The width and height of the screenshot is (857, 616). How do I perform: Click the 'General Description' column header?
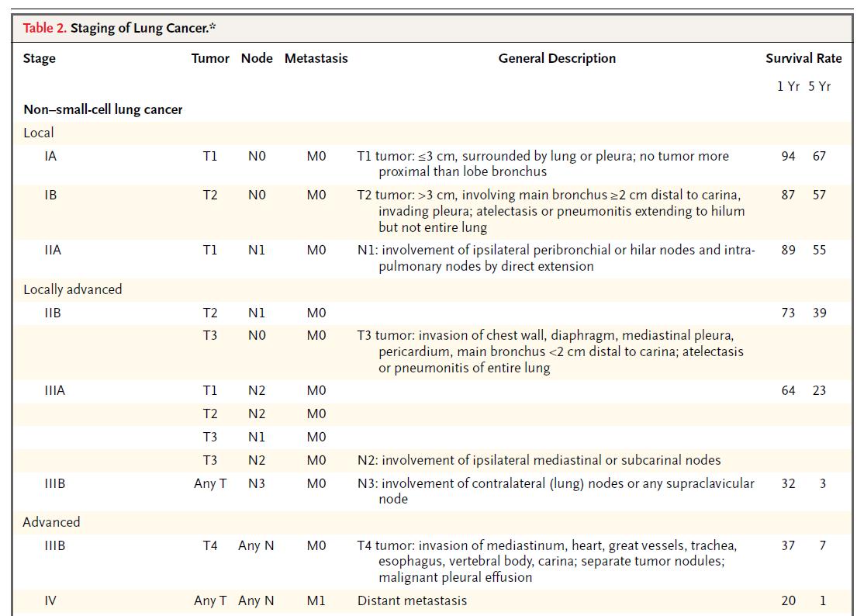pos(557,58)
